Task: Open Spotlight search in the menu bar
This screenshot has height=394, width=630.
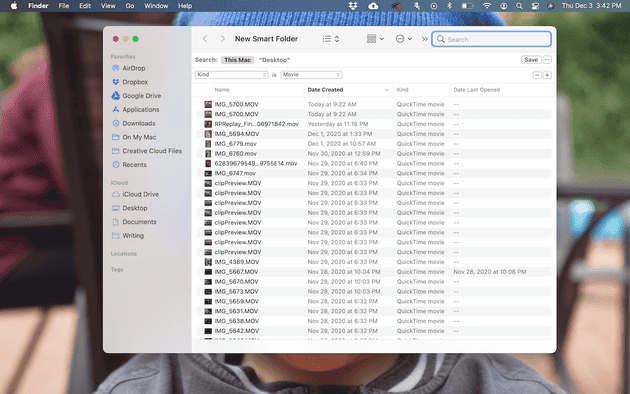Action: pyautogui.click(x=519, y=6)
